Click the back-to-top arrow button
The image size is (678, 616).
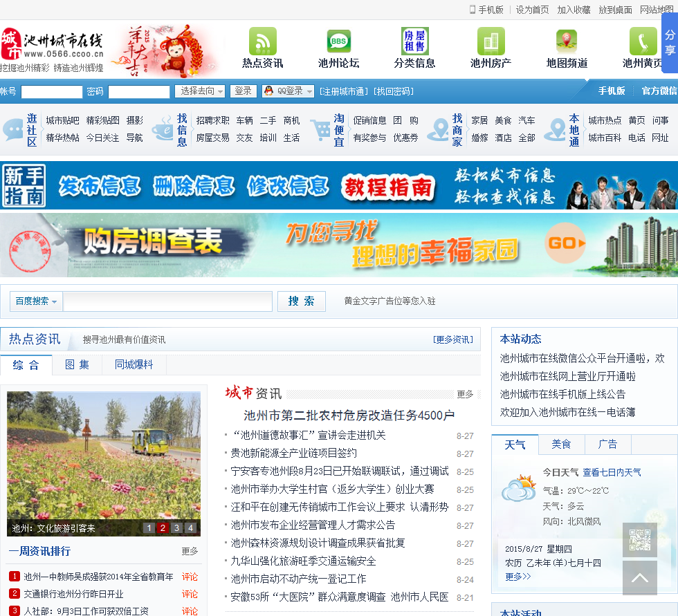[639, 578]
